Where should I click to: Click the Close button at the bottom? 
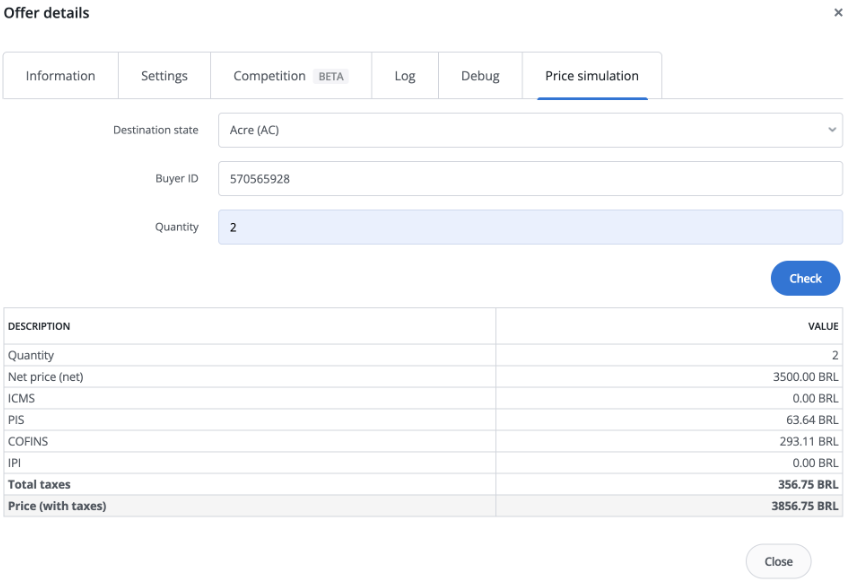pos(778,561)
